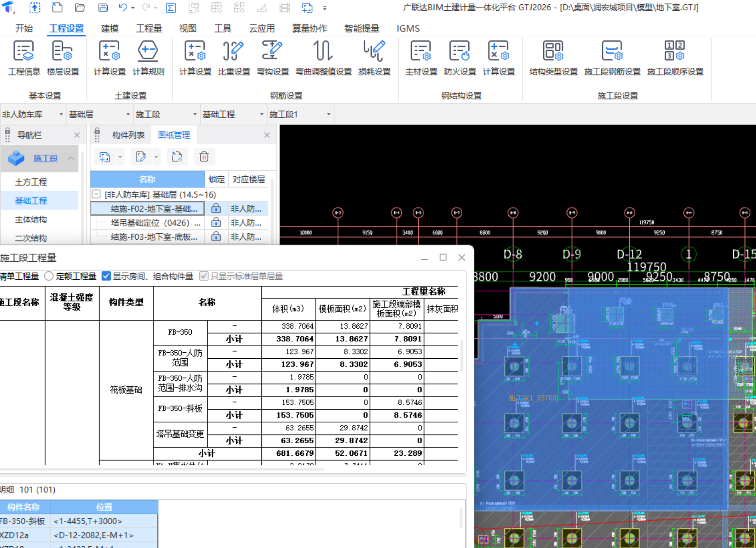This screenshot has height=548, width=756.
Task: Open 弯钩设置 hook settings
Action: [273, 58]
